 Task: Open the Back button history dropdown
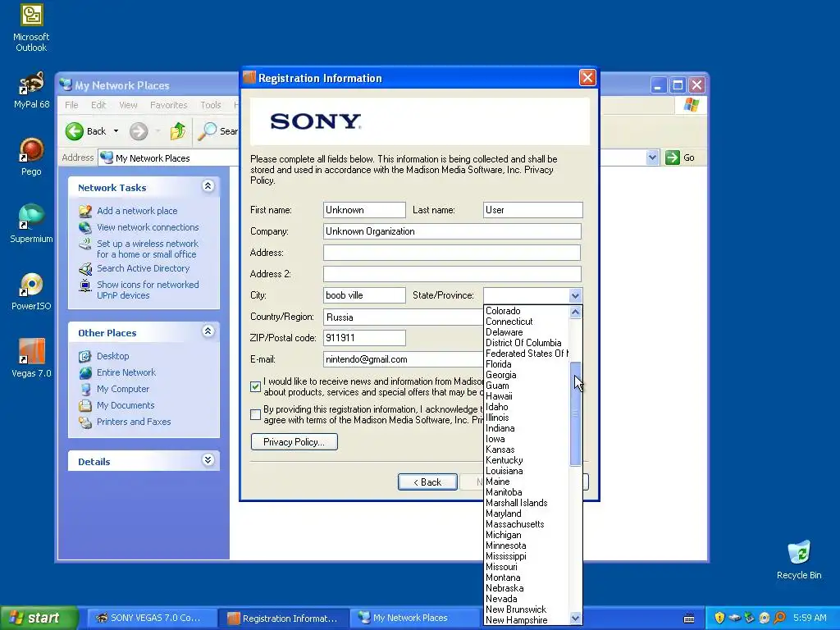116,131
